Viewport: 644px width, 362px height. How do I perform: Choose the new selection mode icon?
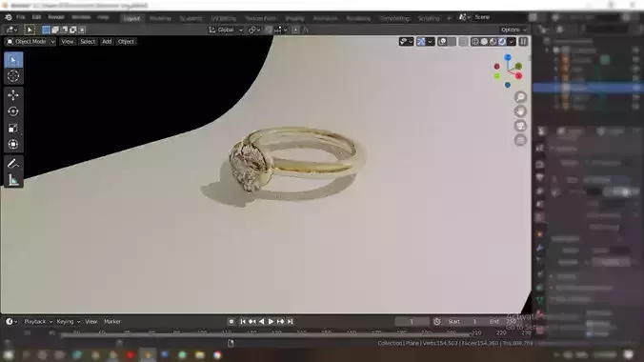tap(46, 30)
